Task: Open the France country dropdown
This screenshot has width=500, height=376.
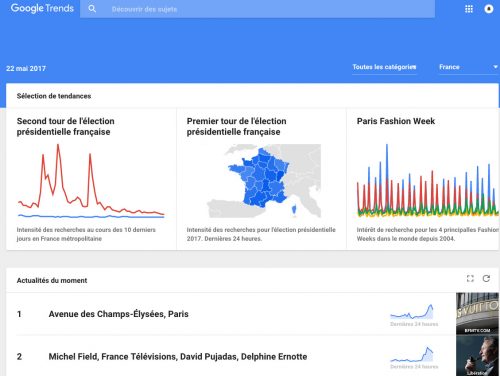Action: (x=469, y=67)
